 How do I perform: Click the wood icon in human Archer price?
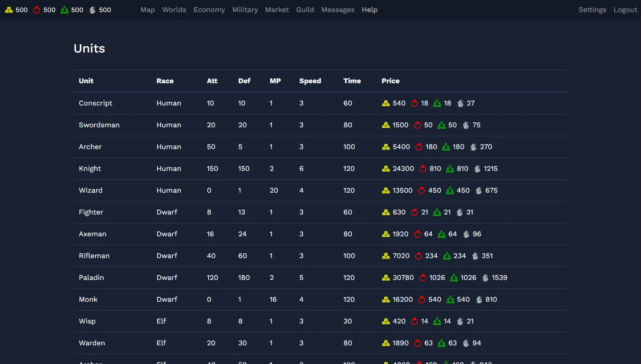click(446, 147)
